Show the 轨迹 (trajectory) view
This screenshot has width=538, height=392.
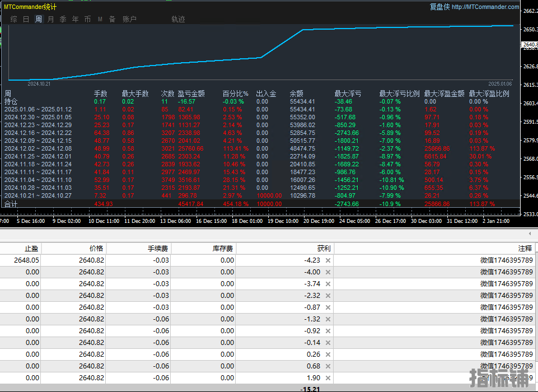pyautogui.click(x=178, y=19)
